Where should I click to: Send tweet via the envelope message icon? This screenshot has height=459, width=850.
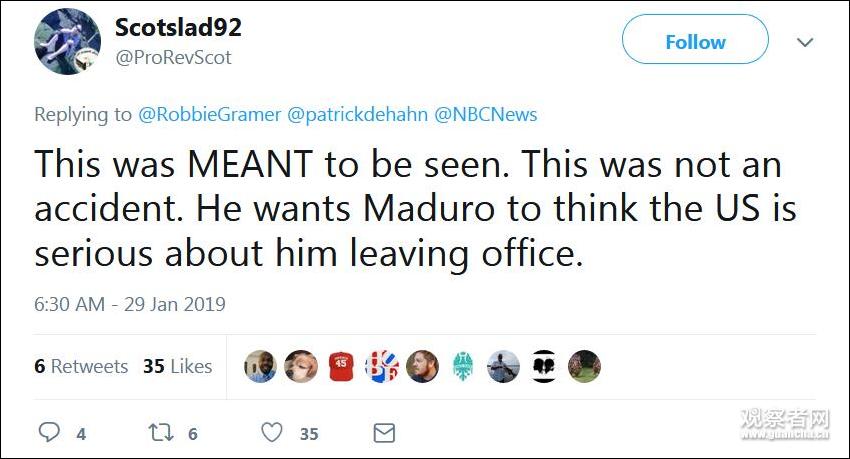click(x=384, y=432)
